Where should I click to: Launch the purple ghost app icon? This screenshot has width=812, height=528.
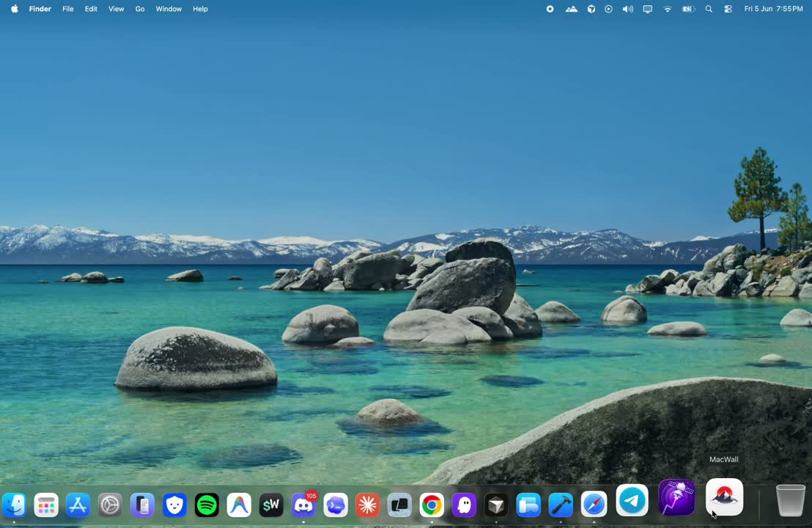click(464, 505)
